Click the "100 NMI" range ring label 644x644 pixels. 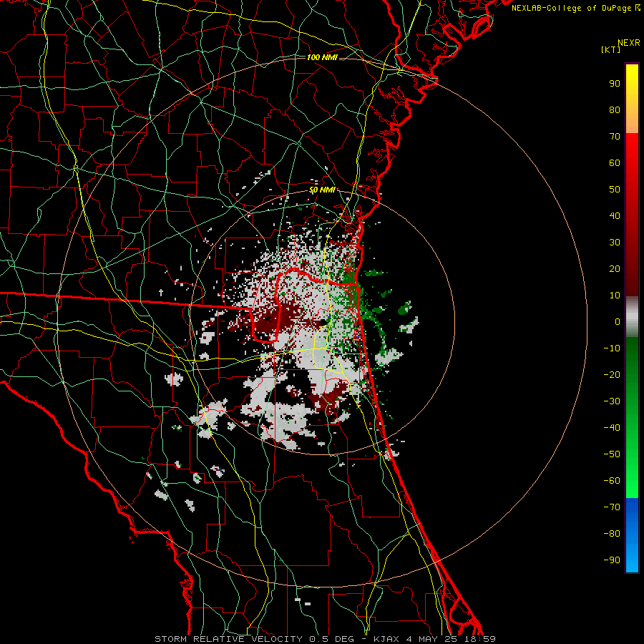[x=322, y=57]
